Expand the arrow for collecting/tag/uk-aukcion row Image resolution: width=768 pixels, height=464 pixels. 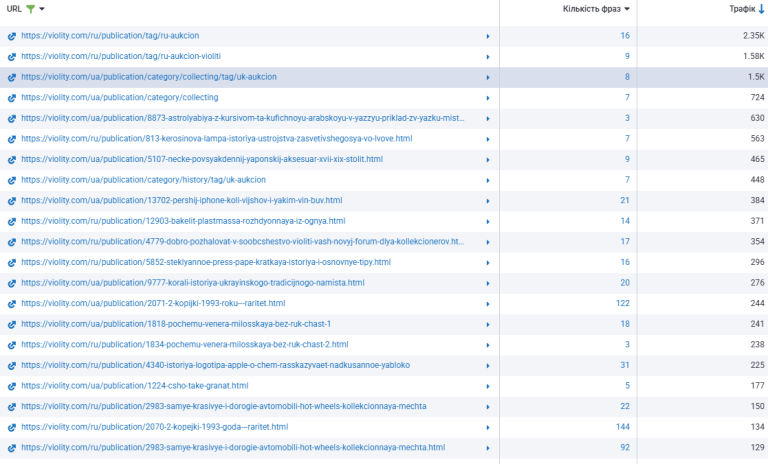click(x=488, y=77)
